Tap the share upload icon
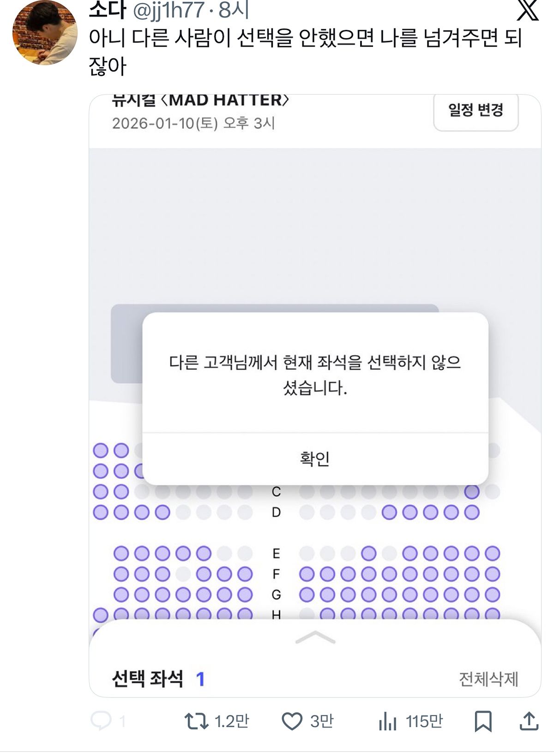 point(529,721)
